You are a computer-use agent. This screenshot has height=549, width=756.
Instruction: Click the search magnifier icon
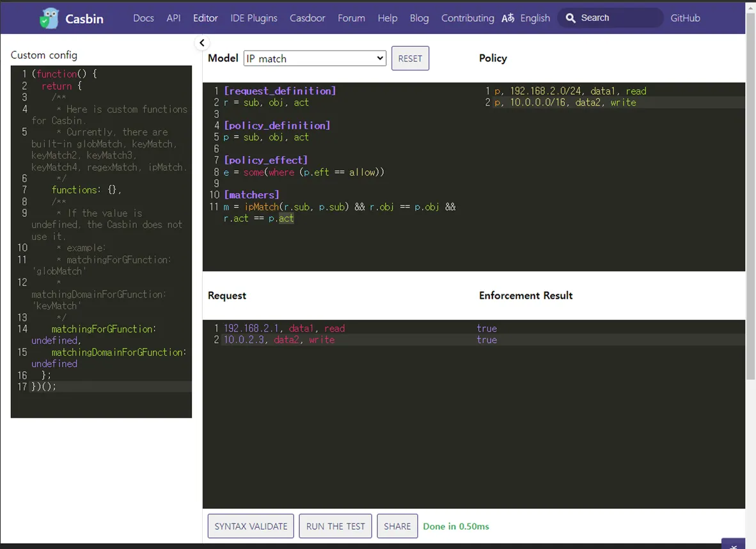[x=571, y=18]
